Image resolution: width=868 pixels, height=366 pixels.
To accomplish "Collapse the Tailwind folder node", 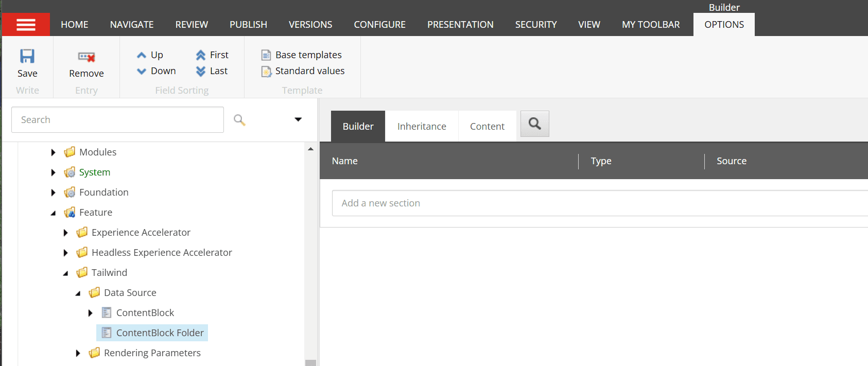I will (x=65, y=273).
